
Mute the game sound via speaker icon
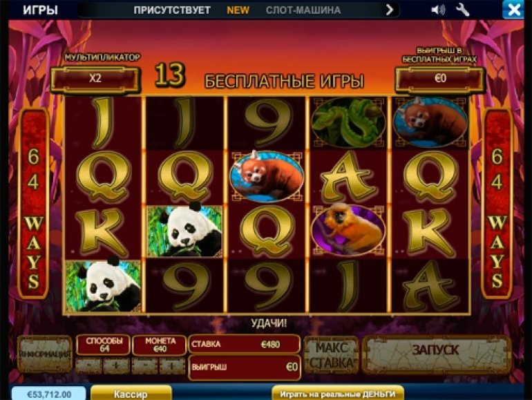click(x=438, y=10)
